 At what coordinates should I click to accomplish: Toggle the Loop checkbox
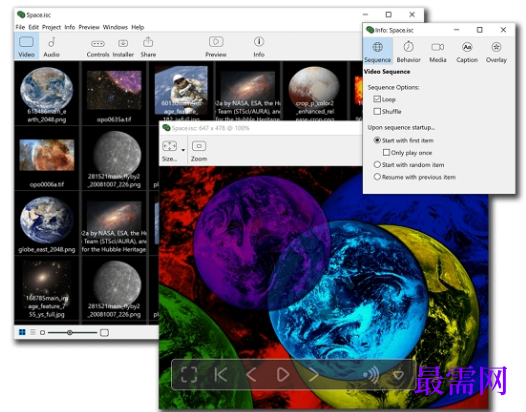click(x=377, y=99)
